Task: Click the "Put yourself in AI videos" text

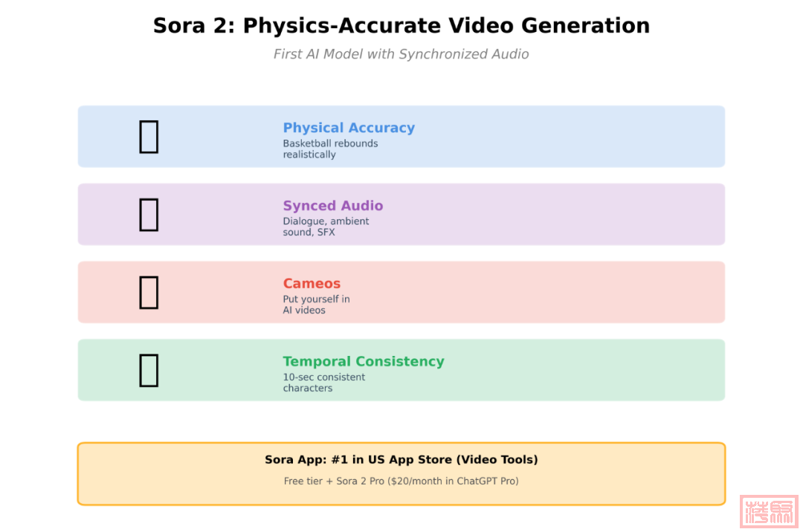Action: 316,305
